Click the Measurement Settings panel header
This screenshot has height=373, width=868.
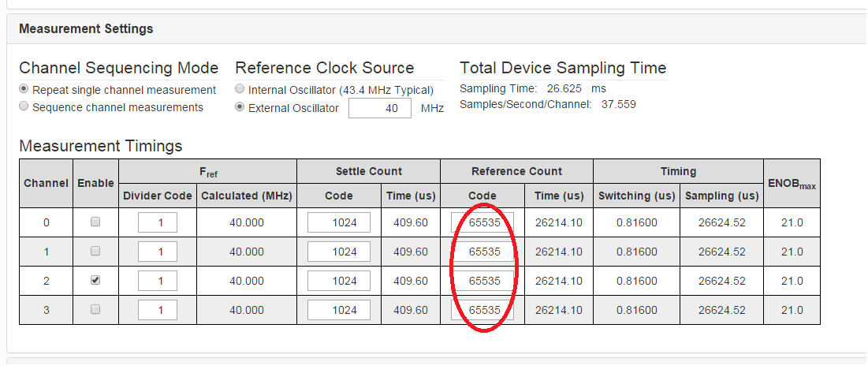[437, 28]
